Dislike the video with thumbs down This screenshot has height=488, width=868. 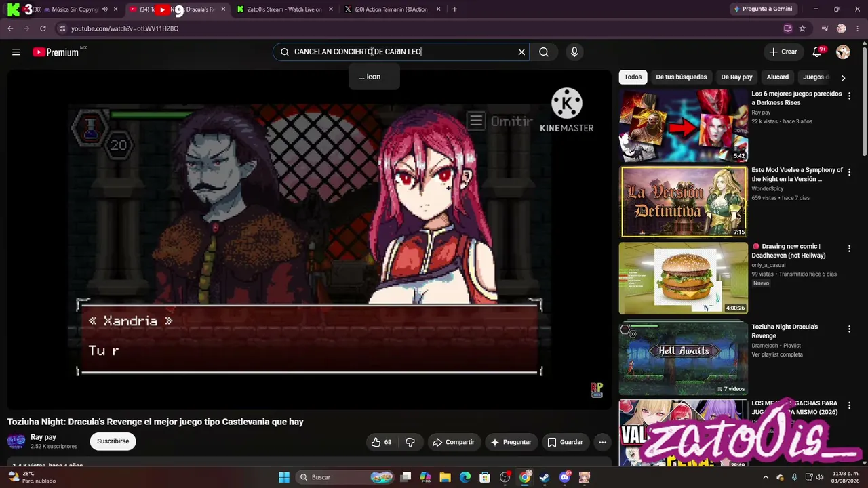(x=410, y=442)
